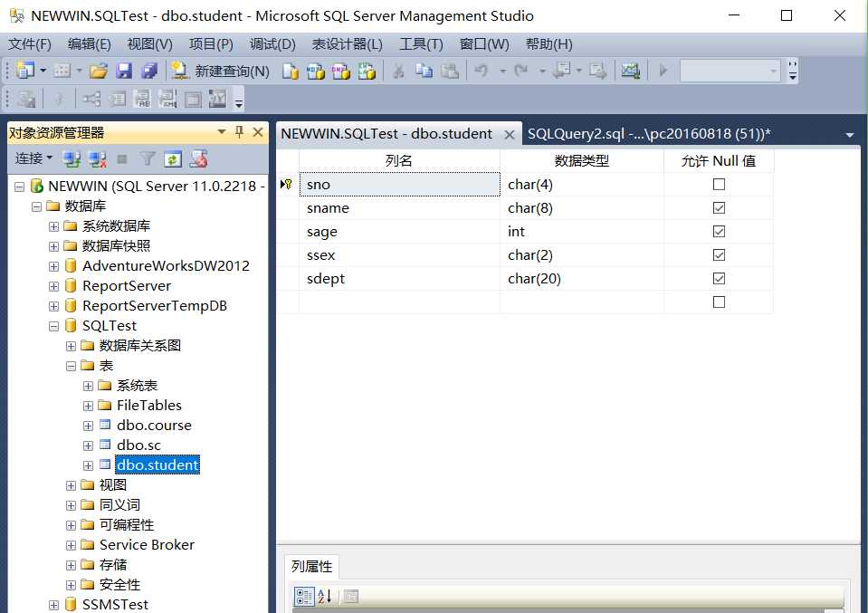Toggle Allow Null for sno row
Image resolution: width=868 pixels, height=613 pixels.
pyautogui.click(x=719, y=185)
